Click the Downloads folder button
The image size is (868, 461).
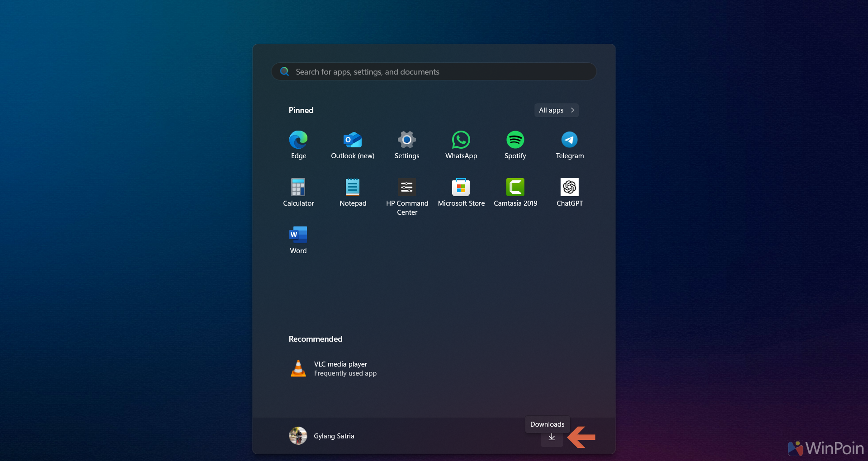pos(552,437)
